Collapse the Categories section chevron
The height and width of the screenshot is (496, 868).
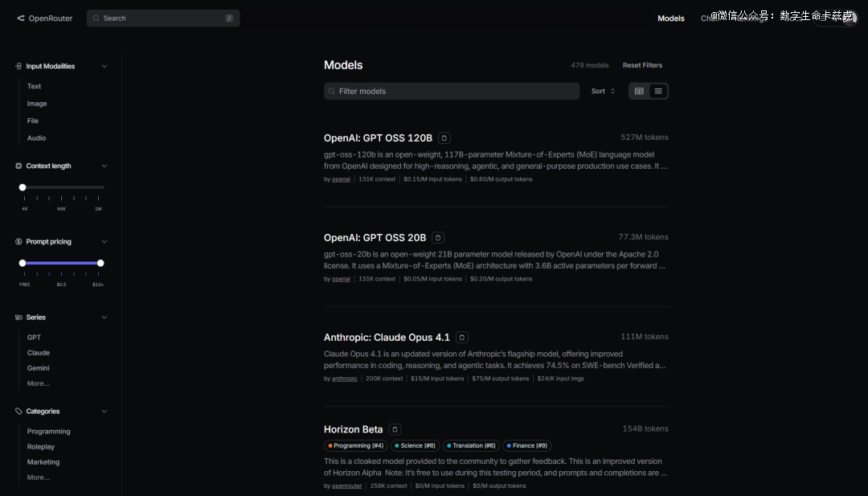tap(104, 412)
